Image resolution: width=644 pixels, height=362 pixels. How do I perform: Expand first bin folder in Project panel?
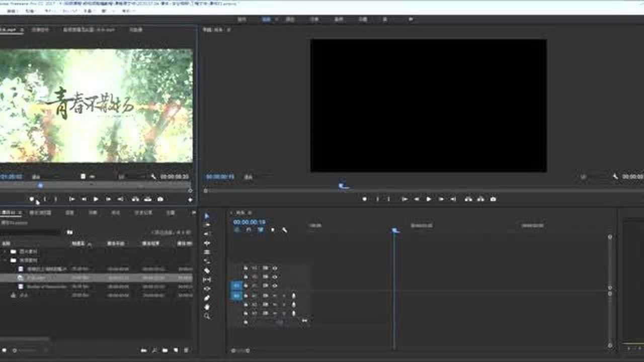click(x=6, y=251)
